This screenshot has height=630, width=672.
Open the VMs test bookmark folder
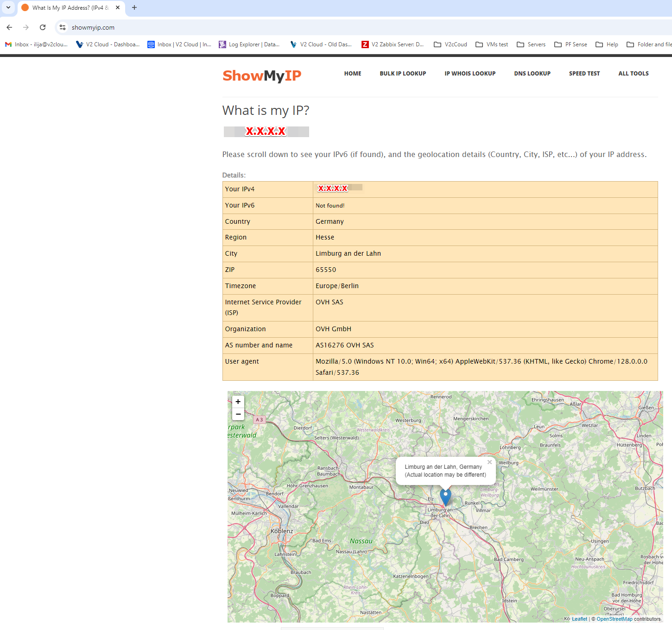click(492, 44)
